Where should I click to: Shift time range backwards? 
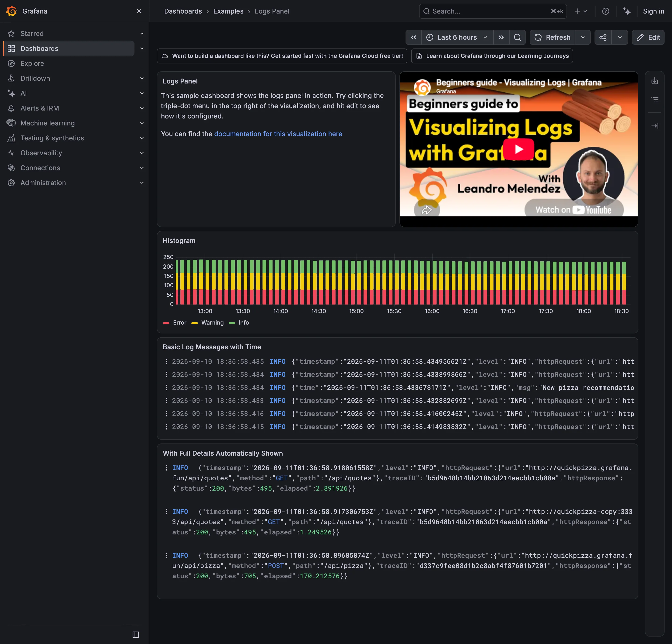(413, 37)
